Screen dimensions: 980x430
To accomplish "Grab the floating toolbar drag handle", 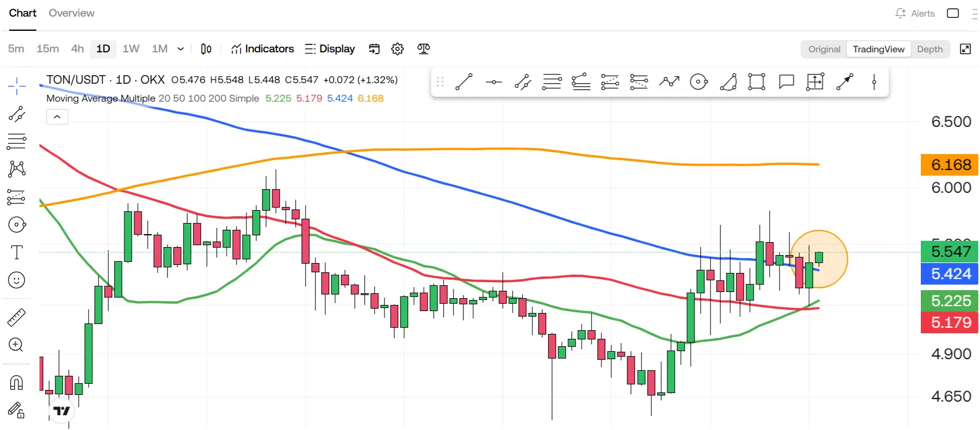I will tap(440, 82).
